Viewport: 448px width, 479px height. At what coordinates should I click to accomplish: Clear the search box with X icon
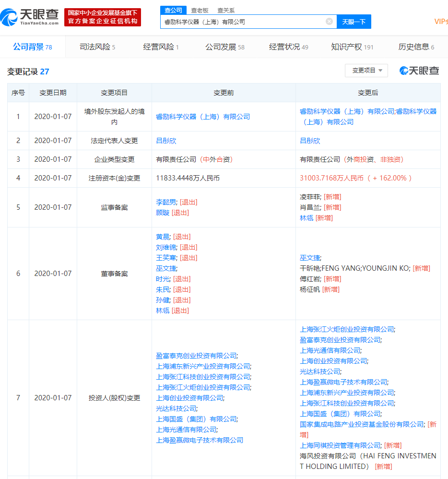[329, 22]
